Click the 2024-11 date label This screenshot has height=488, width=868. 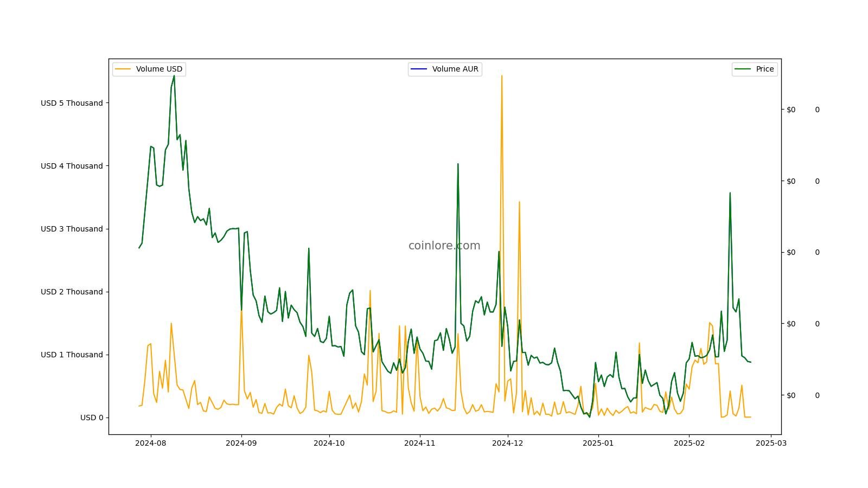pos(420,443)
